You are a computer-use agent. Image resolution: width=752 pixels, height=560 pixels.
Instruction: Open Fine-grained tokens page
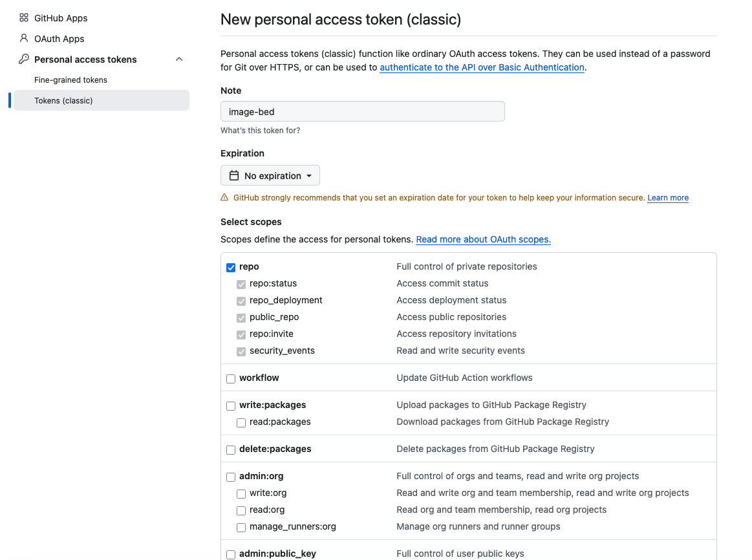click(x=70, y=80)
